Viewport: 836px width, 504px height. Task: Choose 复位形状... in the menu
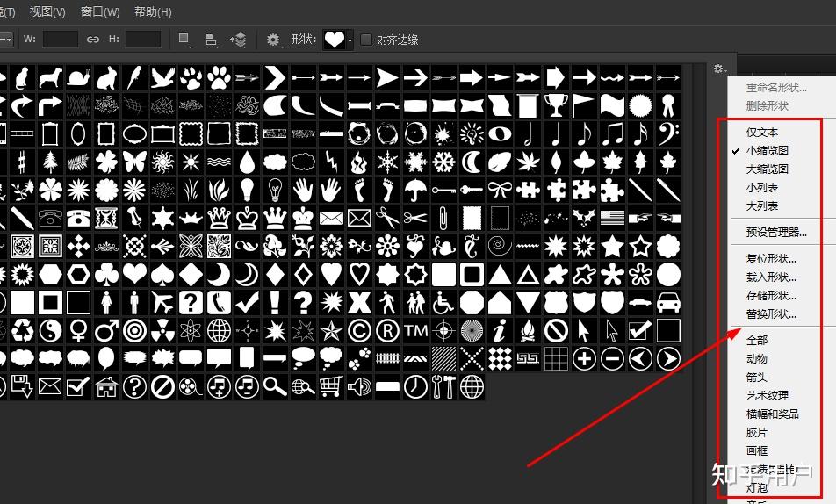[x=771, y=259]
